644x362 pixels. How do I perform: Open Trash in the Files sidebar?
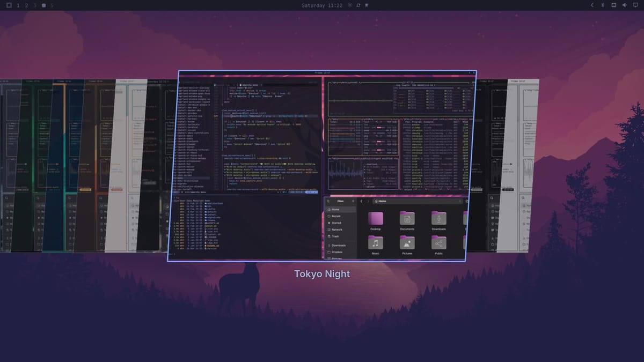341,237
